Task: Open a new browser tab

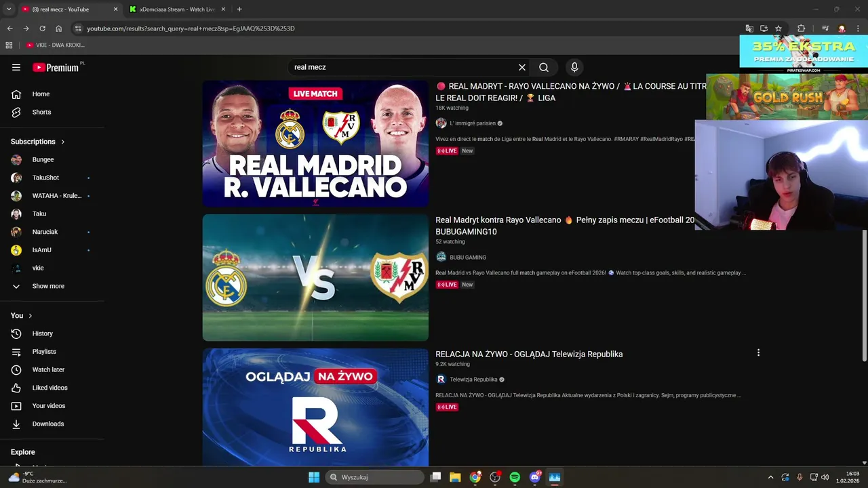Action: [x=239, y=9]
